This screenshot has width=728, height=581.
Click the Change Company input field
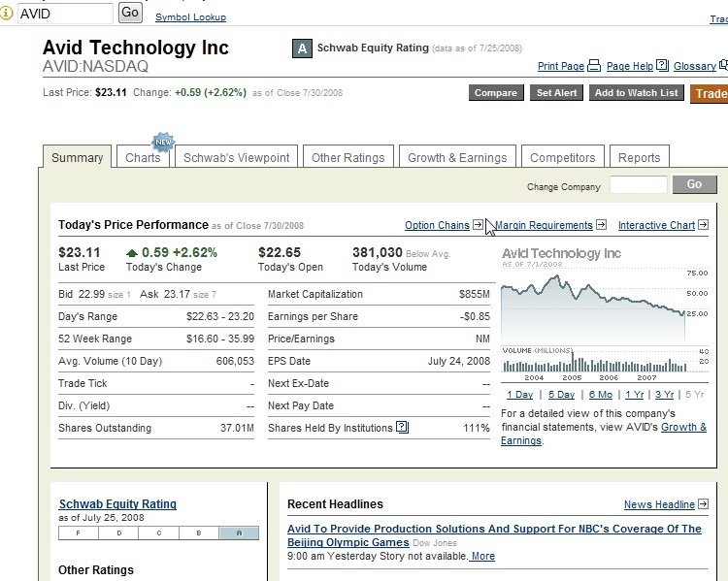click(639, 184)
